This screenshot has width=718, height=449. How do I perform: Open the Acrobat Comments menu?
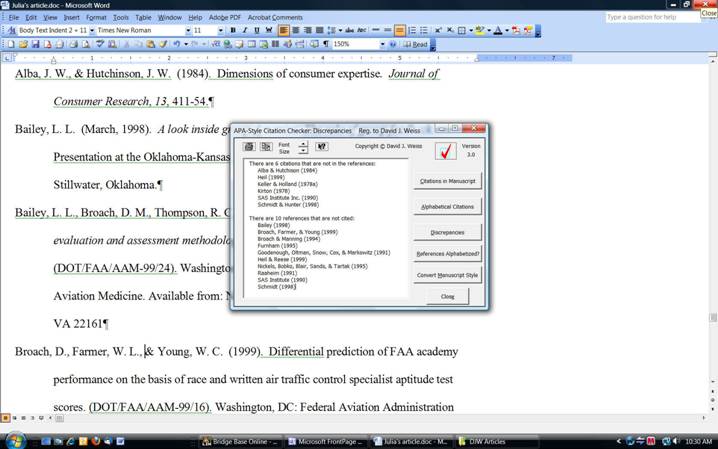275,17
